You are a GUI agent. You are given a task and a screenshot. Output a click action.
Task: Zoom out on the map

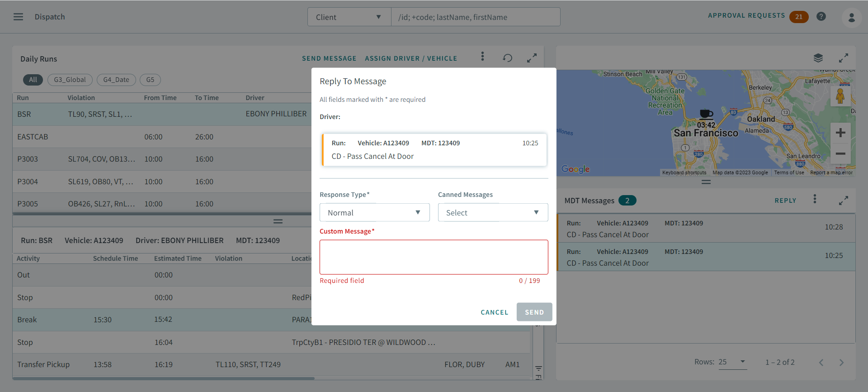click(840, 153)
